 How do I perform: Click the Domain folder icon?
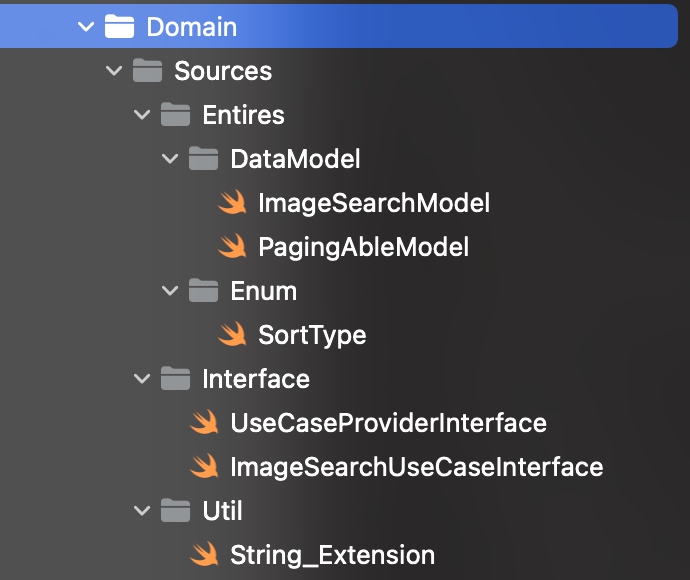(x=119, y=26)
